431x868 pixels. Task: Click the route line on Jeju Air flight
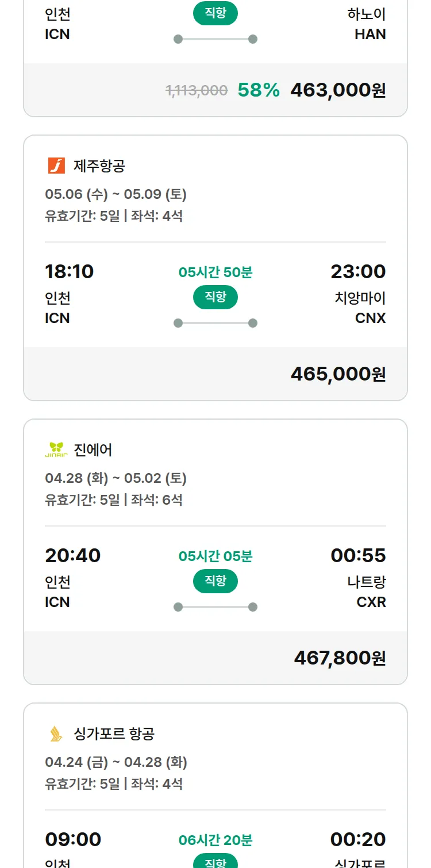tap(215, 323)
